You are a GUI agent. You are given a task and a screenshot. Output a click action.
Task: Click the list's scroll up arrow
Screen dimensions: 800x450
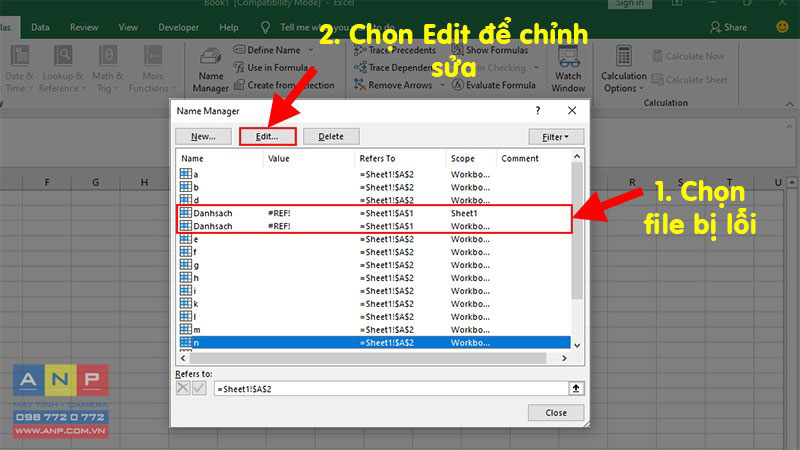pyautogui.click(x=577, y=156)
